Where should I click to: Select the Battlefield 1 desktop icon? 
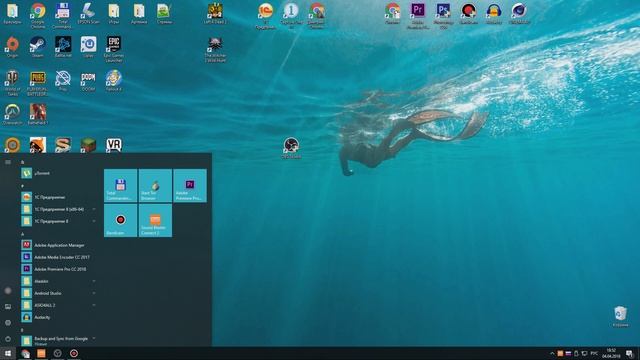click(x=38, y=114)
